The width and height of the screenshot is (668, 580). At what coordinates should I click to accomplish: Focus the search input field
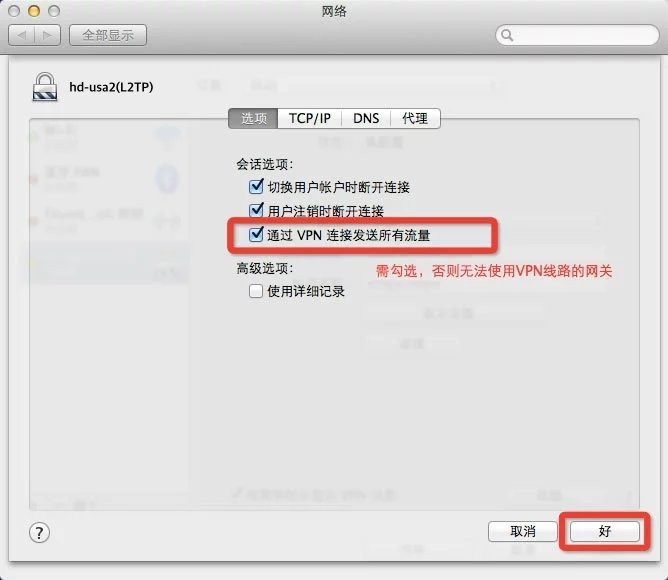click(577, 35)
